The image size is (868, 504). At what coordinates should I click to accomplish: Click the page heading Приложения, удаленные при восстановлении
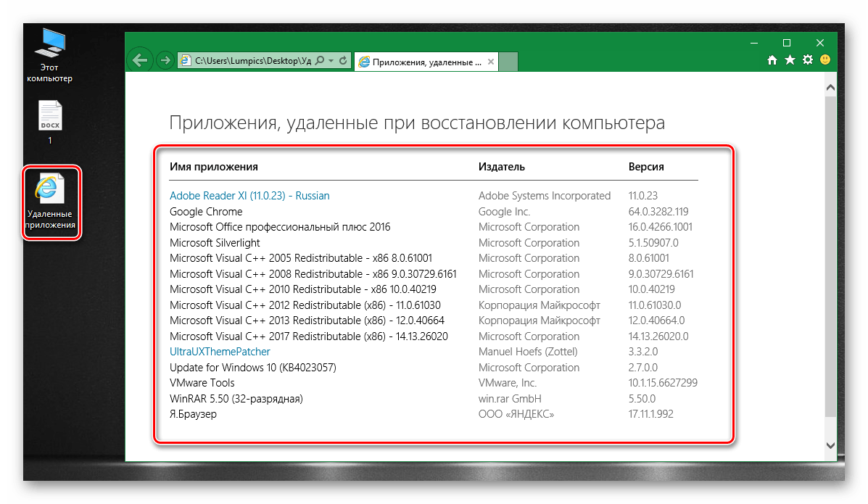[417, 123]
